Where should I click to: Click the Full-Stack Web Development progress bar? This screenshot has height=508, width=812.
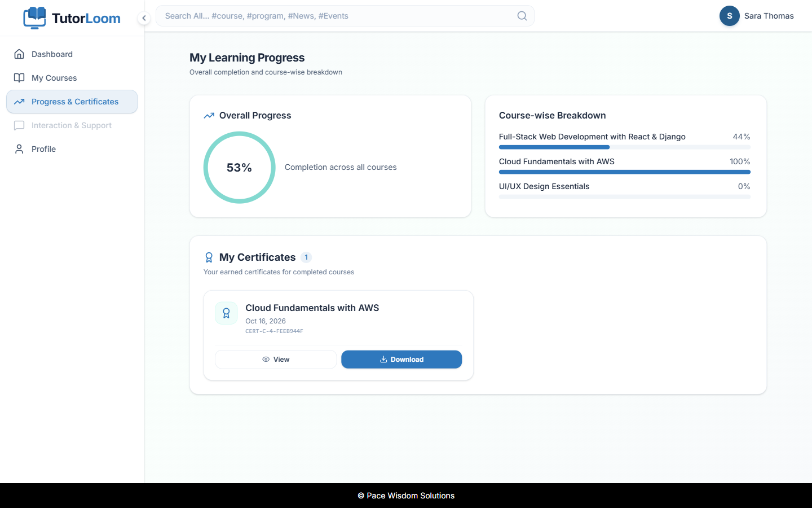pos(625,147)
